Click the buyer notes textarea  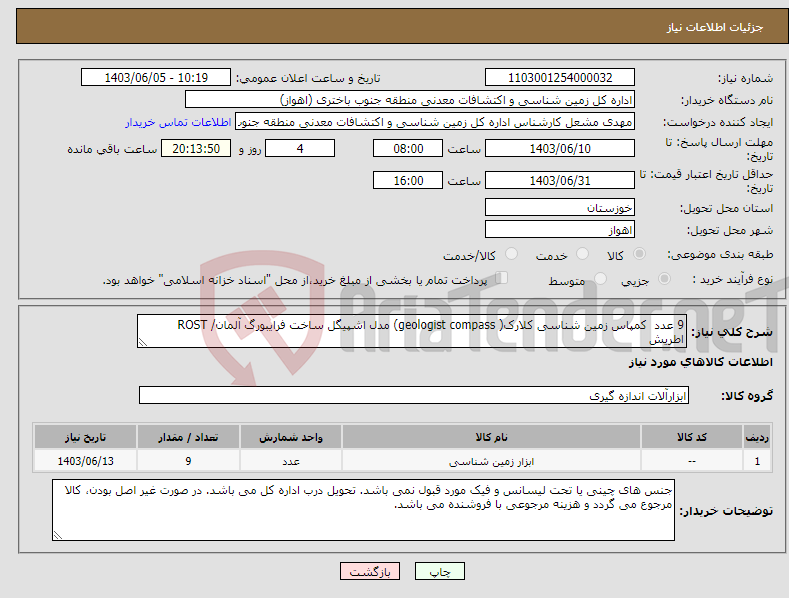[x=363, y=510]
